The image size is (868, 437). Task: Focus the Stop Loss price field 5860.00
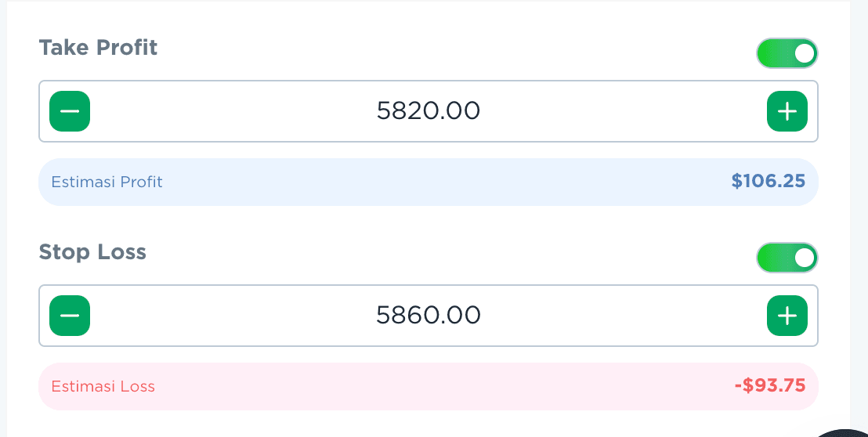pyautogui.click(x=428, y=315)
